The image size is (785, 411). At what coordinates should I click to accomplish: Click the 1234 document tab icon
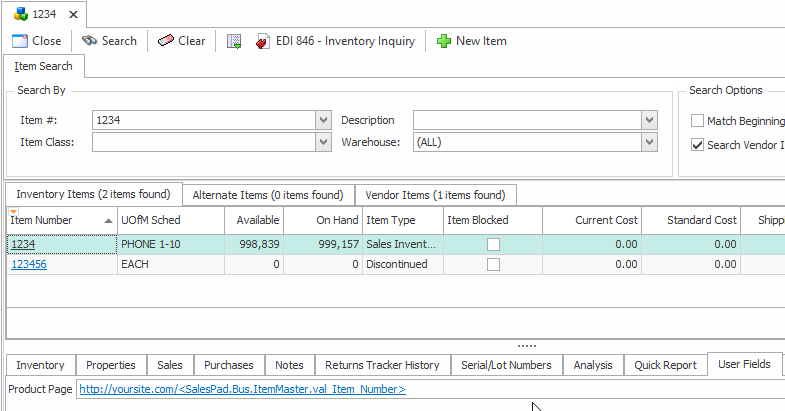click(20, 14)
